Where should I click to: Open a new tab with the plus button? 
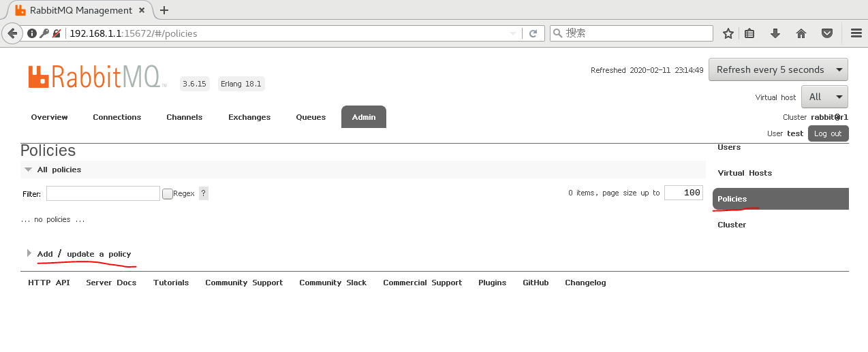click(164, 10)
